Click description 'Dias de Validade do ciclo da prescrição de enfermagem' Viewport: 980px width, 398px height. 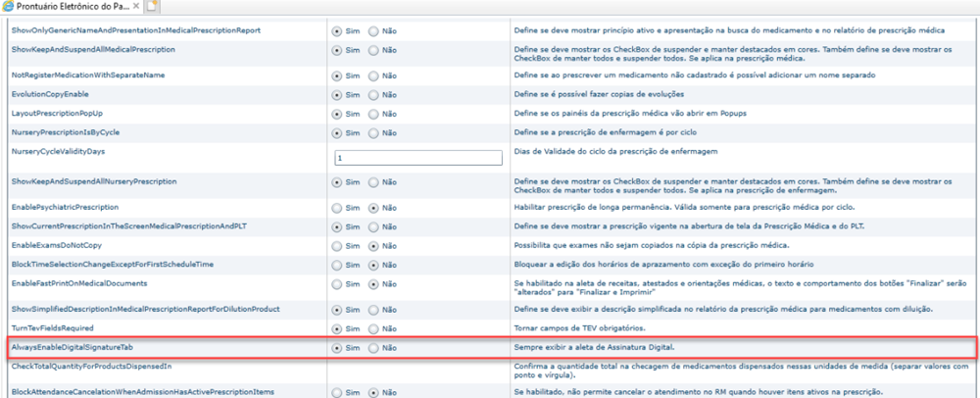coord(615,152)
